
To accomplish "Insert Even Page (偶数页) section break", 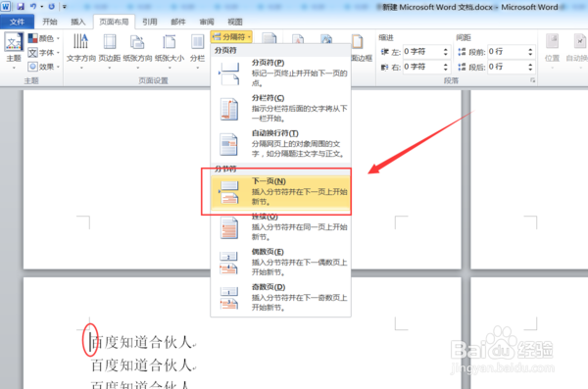I will 281,262.
